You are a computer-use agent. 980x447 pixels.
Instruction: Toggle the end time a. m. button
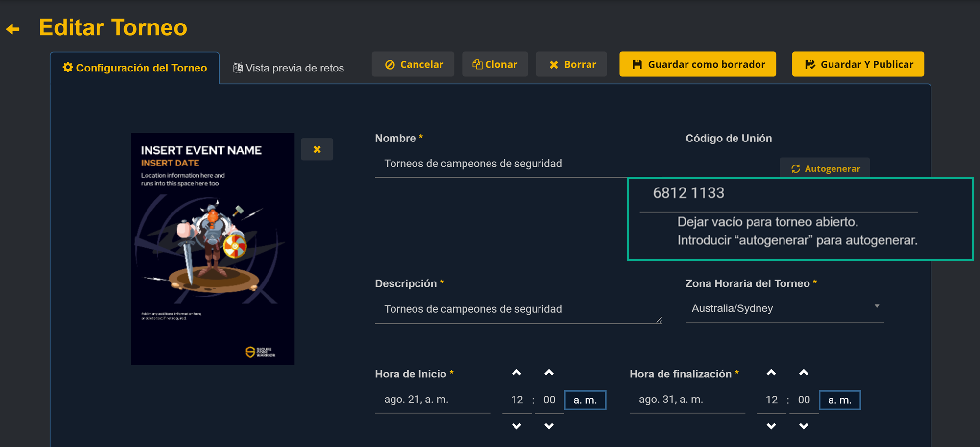839,400
